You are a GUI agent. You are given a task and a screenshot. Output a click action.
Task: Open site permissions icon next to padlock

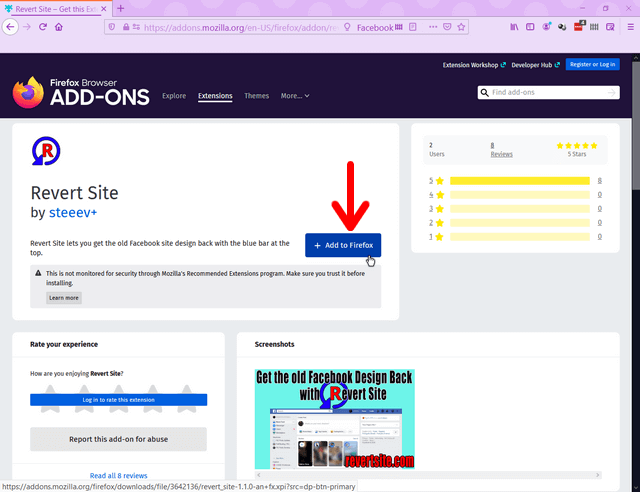pyautogui.click(x=136, y=27)
